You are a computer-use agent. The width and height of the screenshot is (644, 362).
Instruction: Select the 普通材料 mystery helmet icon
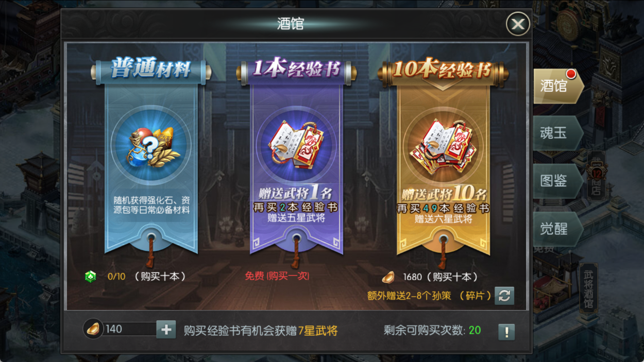click(151, 146)
